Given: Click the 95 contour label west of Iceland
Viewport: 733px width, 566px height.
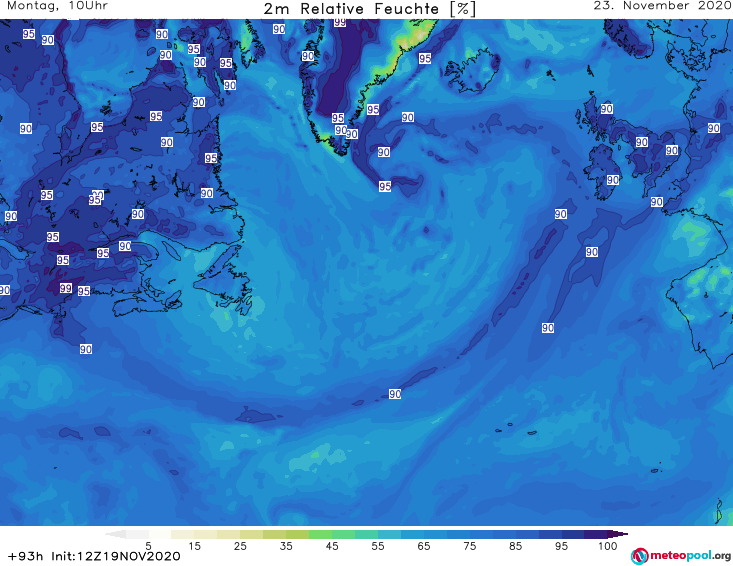Looking at the screenshot, I should point(425,58).
